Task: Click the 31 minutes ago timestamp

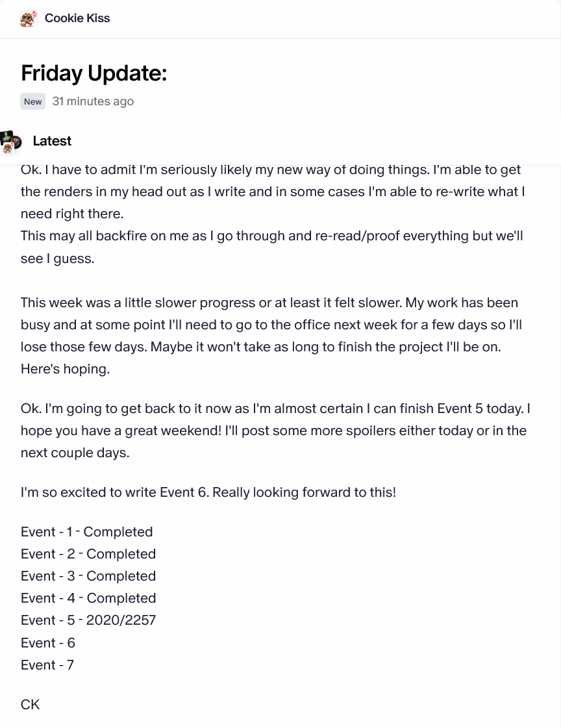Action: [x=93, y=101]
